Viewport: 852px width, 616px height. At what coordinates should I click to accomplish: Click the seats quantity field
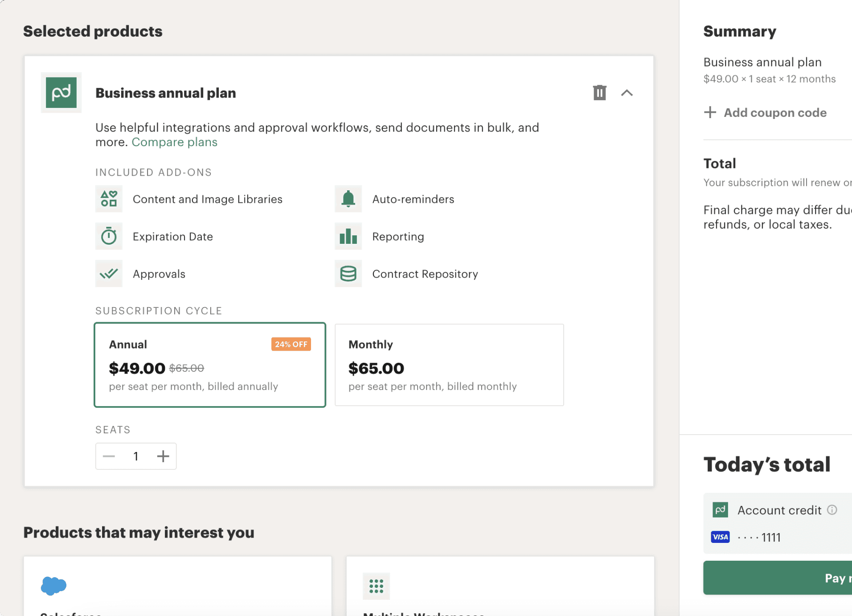coord(135,456)
